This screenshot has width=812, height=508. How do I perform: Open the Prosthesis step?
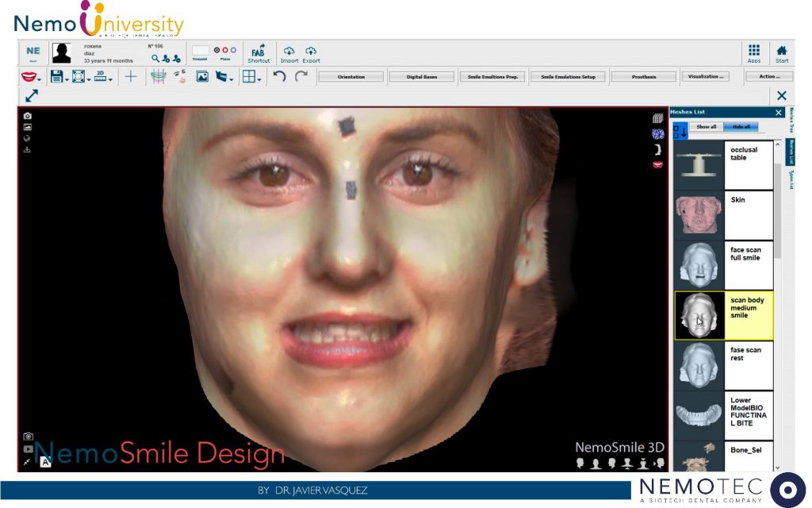click(x=644, y=77)
